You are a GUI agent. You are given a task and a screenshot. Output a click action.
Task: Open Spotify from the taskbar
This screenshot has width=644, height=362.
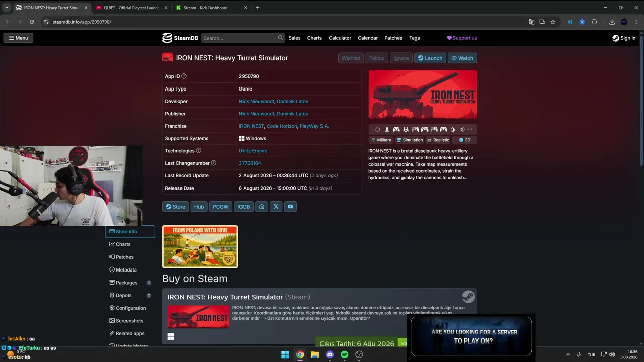344,354
